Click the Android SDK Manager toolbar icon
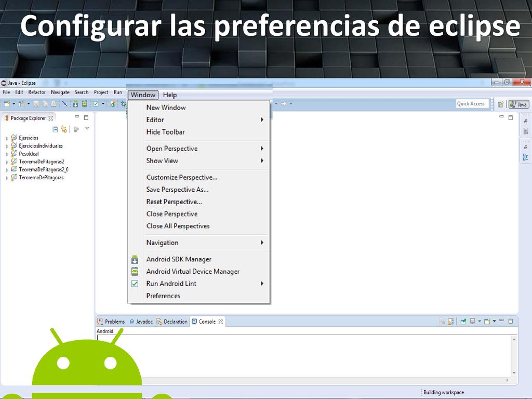 (x=75, y=104)
